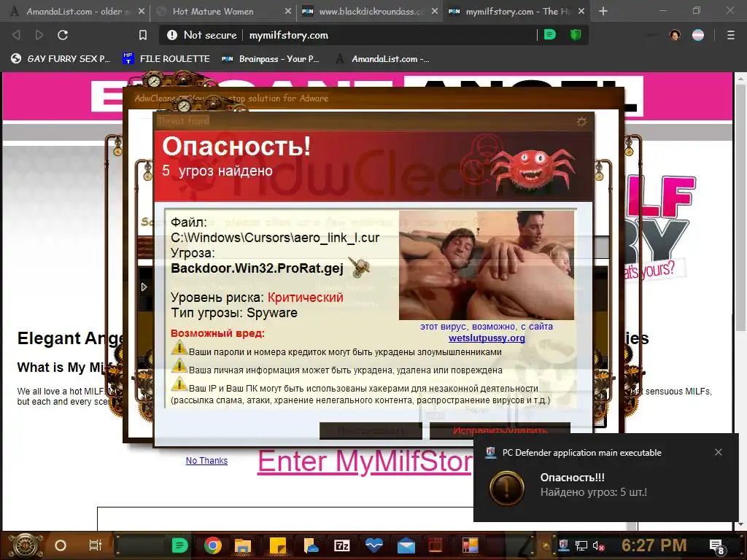Launch Google Chrome from the taskbar
The image size is (747, 560).
pyautogui.click(x=213, y=545)
